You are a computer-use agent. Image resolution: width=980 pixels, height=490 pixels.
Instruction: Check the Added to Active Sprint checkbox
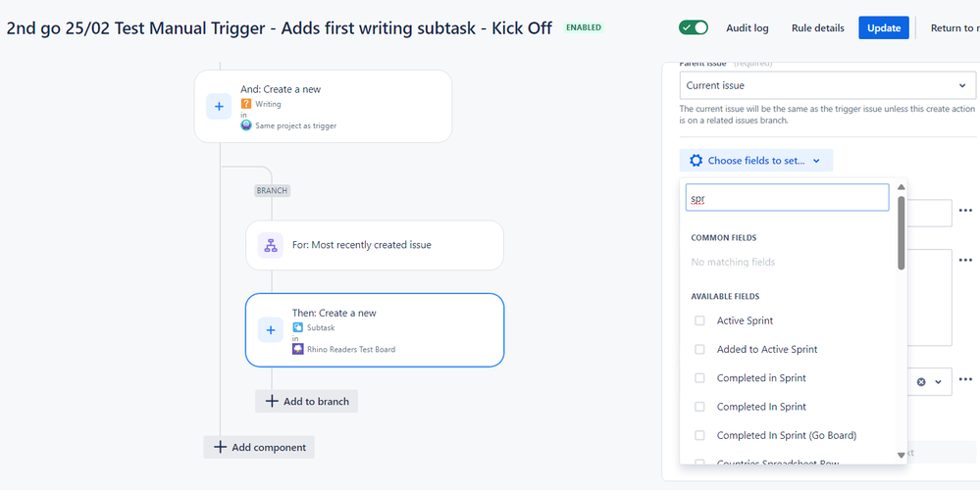699,349
